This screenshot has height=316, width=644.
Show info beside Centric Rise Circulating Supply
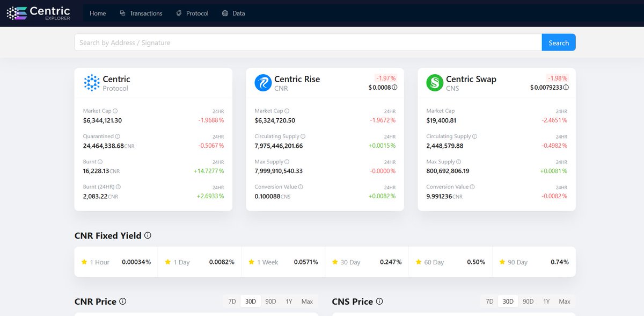click(x=303, y=137)
